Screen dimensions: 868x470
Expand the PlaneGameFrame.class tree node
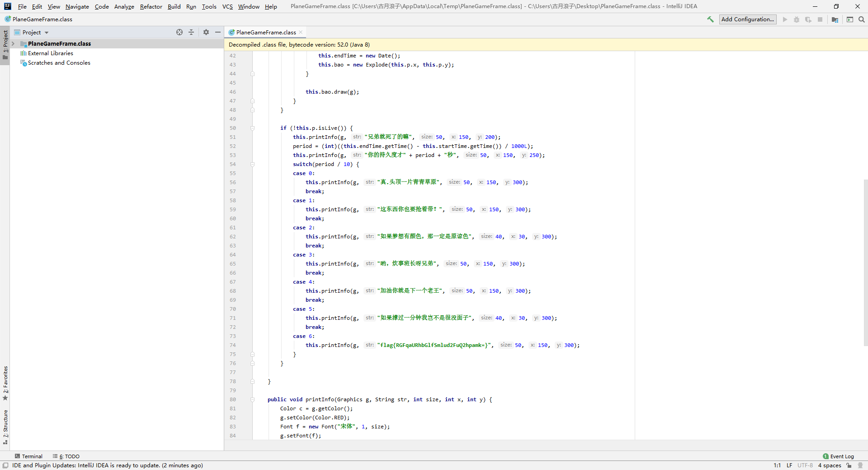click(x=13, y=43)
